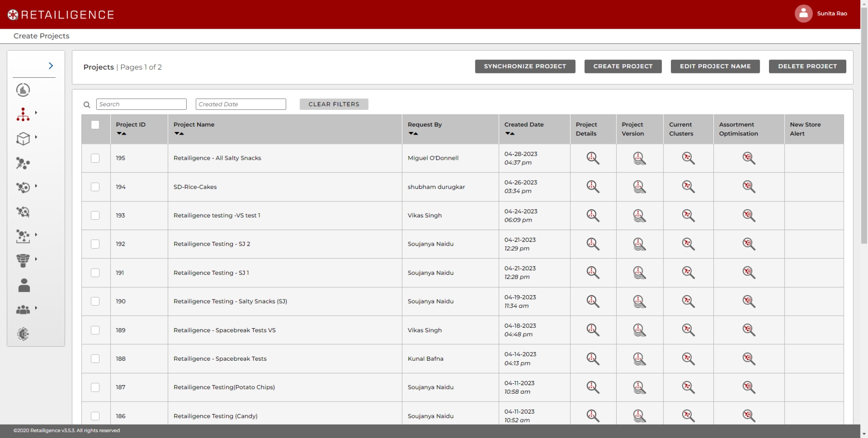Click into the Search input field
The width and height of the screenshot is (868, 438).
(141, 104)
